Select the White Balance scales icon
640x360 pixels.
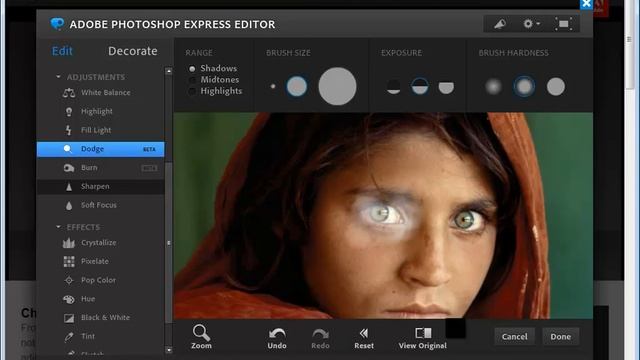pyautogui.click(x=69, y=93)
